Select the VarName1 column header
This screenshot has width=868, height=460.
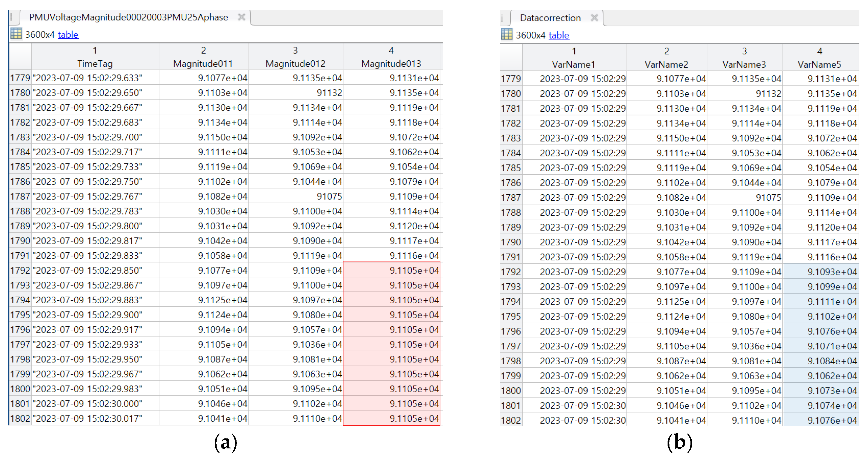pyautogui.click(x=574, y=64)
